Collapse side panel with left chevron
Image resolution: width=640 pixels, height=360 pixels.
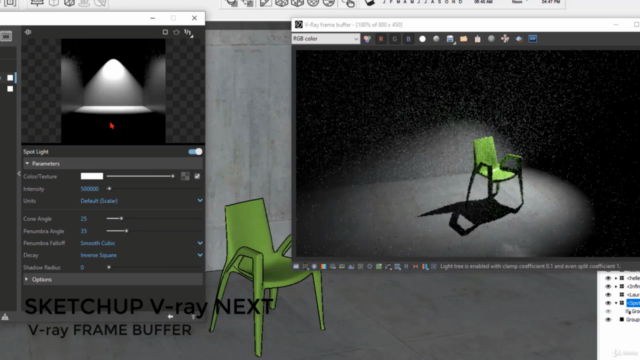[x=19, y=174]
